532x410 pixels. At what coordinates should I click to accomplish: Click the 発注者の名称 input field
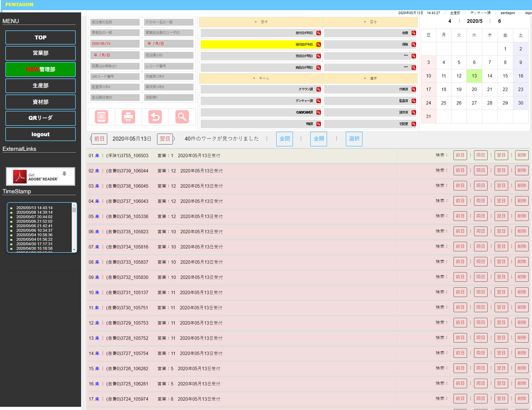click(x=115, y=22)
